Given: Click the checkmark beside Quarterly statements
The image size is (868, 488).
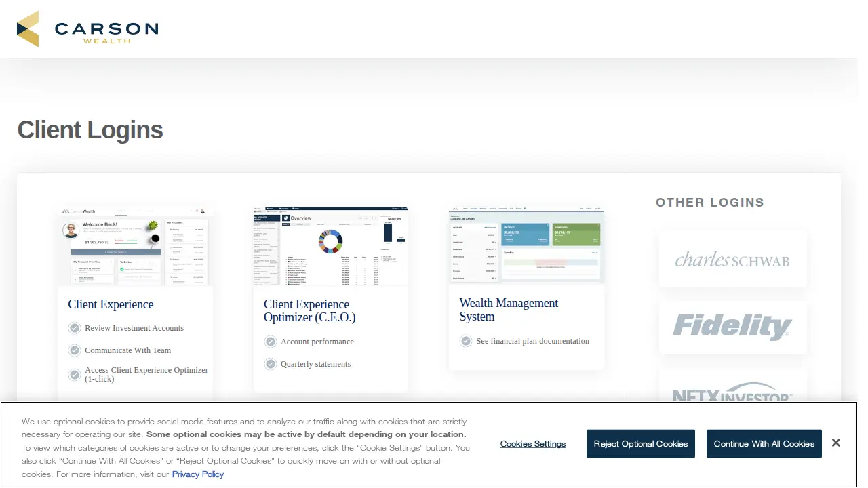Looking at the screenshot, I should click(271, 364).
